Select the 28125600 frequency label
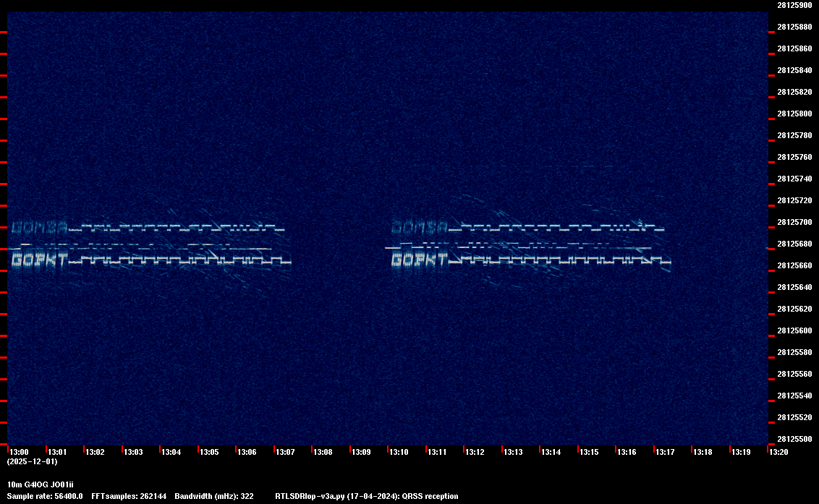Screen dimensions: 819x504 tap(795, 330)
